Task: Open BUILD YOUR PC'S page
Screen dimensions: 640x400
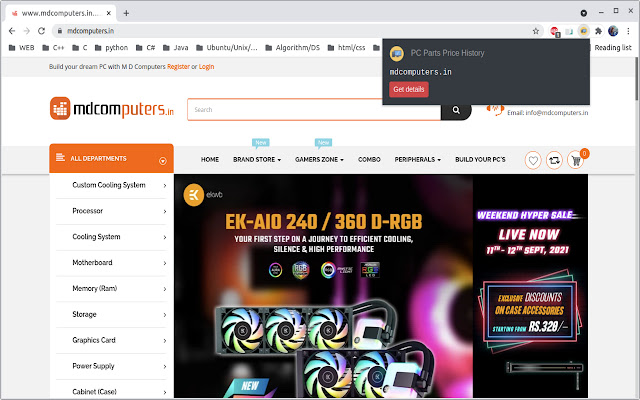Action: click(480, 160)
